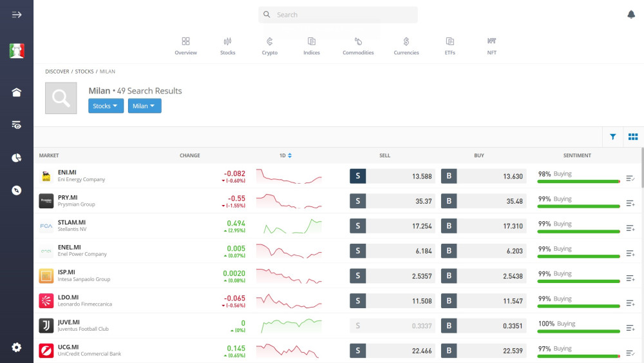The height and width of the screenshot is (363, 644).
Task: Click the UniCredit logo
Action: (x=46, y=351)
